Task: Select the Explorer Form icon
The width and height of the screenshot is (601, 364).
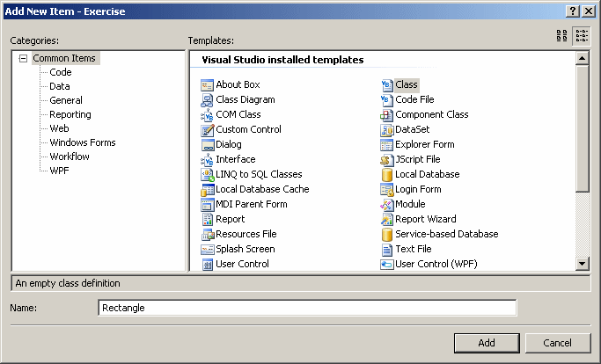Action: pos(387,144)
